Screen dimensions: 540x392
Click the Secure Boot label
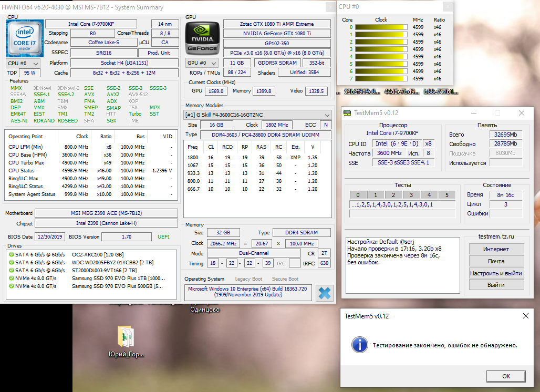coord(285,278)
